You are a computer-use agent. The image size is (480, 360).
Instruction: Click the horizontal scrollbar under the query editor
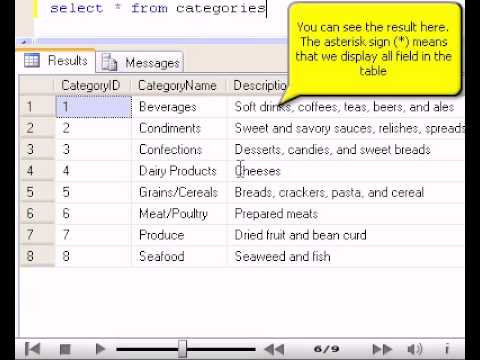tap(153, 42)
